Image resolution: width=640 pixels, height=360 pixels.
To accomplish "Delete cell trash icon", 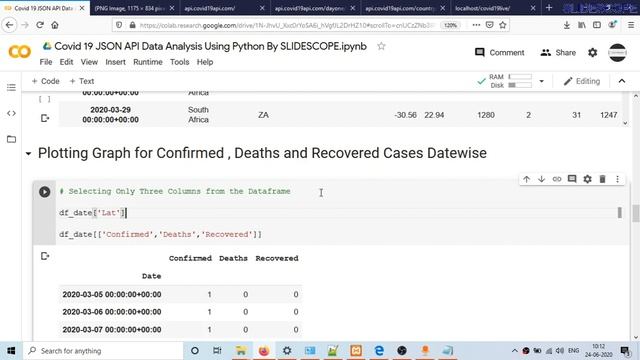I will 602,179.
